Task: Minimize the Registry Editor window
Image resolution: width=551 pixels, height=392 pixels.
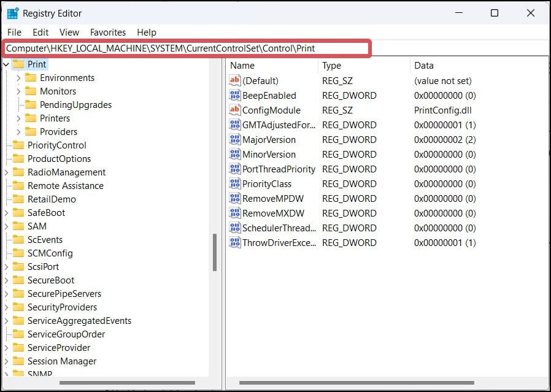Action: (459, 13)
